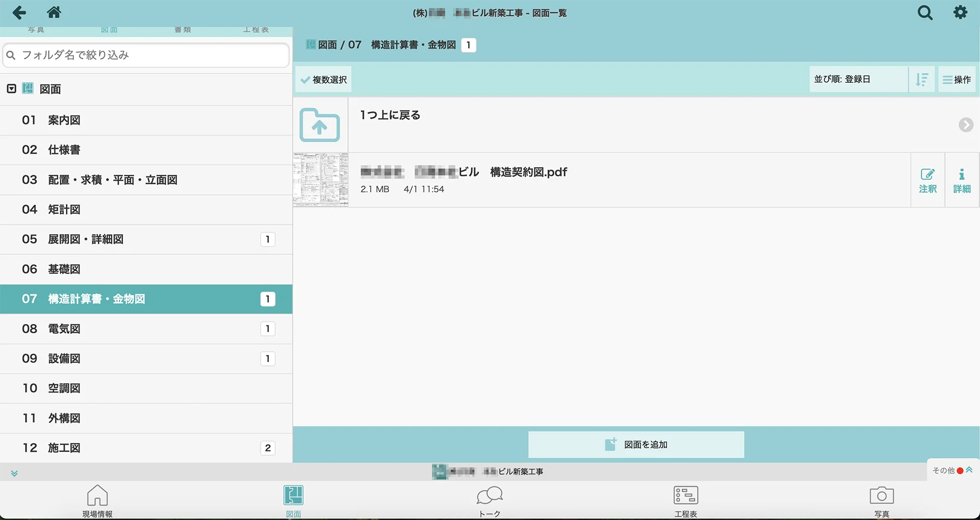Collapse the 図面 root folder tree
The height and width of the screenshot is (520, 980).
(11, 89)
